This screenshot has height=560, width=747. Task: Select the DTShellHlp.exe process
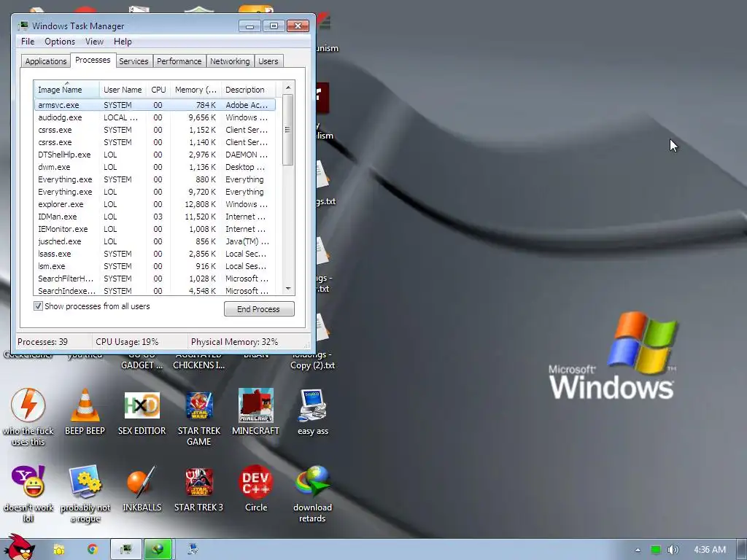pos(155,155)
